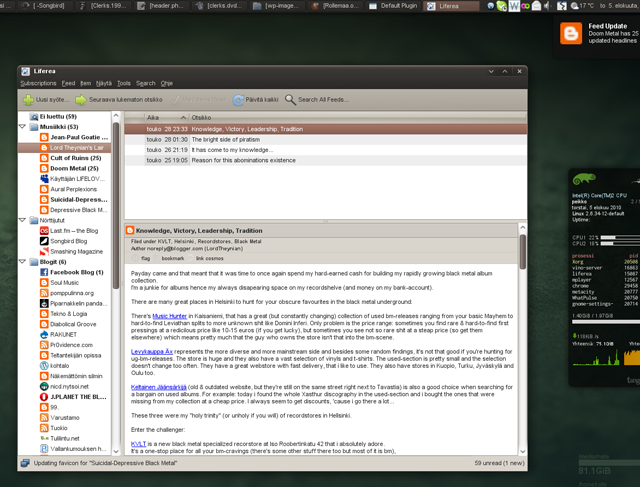
Task: Click the link cosmos item
Action: (x=209, y=258)
